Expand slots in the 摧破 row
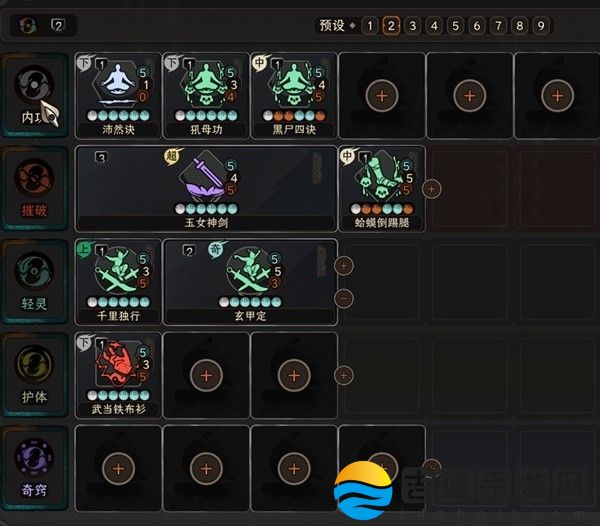 pos(432,189)
